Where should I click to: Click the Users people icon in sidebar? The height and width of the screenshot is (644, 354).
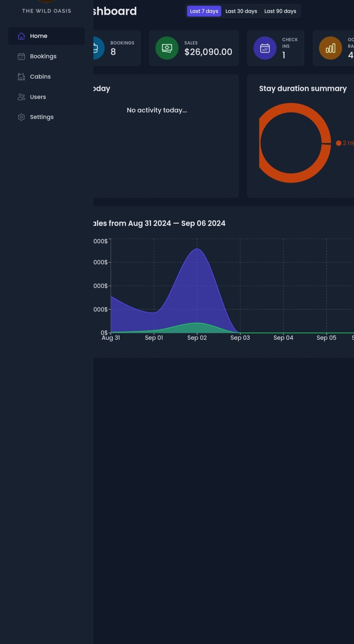click(21, 97)
